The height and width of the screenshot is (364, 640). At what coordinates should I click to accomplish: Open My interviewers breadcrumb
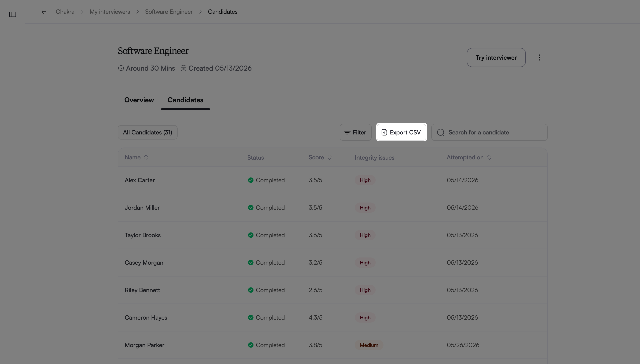pyautogui.click(x=110, y=12)
